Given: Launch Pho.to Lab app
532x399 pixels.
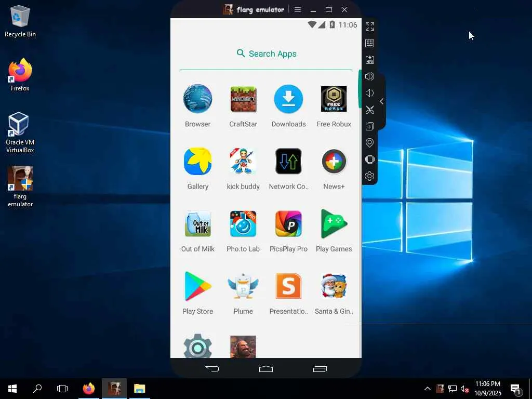Looking at the screenshot, I should [243, 223].
